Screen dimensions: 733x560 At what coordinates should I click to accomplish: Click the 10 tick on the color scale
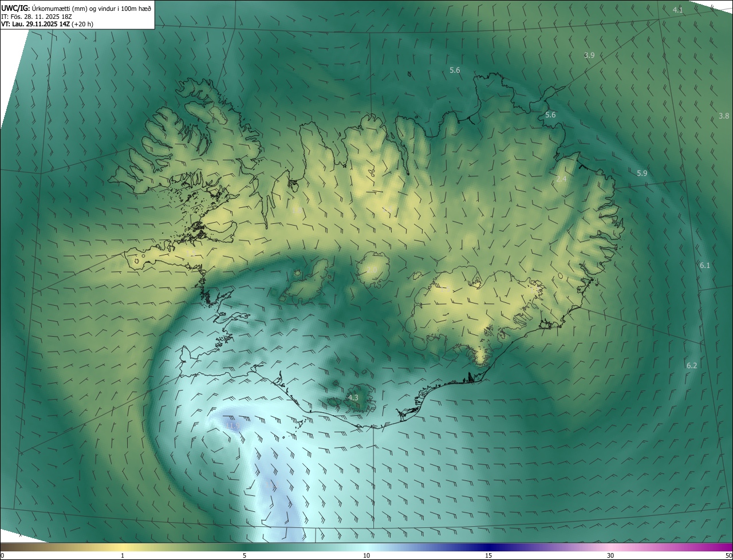(x=366, y=556)
